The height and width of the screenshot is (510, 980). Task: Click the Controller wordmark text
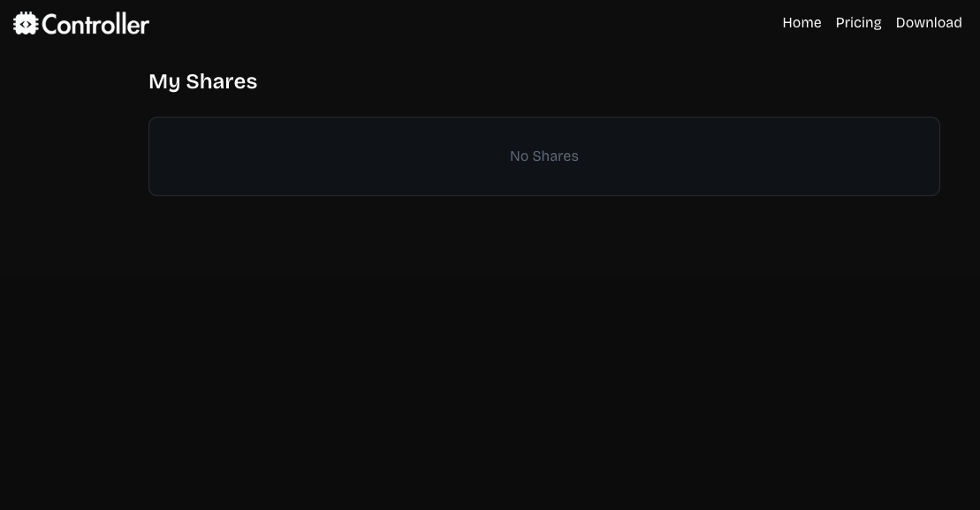pyautogui.click(x=95, y=24)
